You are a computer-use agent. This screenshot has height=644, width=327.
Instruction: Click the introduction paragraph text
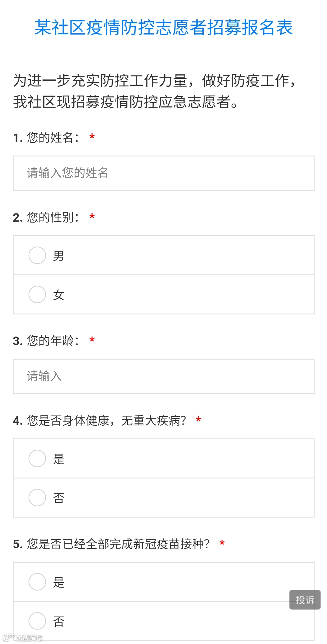tap(155, 91)
